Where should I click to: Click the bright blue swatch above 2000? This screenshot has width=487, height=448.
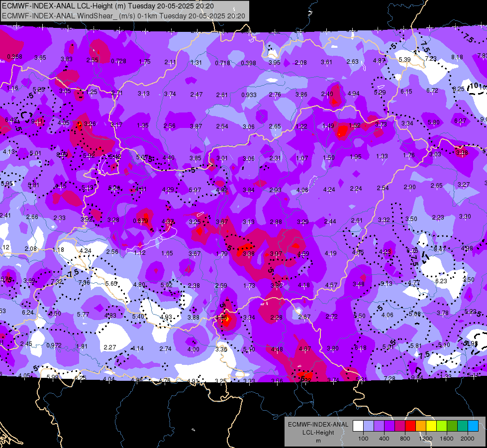coord(473,426)
